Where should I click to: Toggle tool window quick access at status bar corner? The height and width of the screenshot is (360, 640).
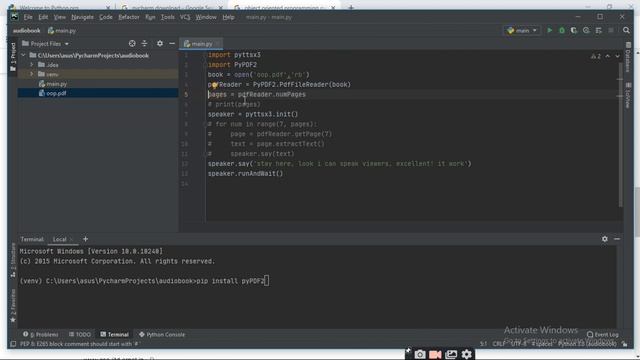click(x=13, y=344)
